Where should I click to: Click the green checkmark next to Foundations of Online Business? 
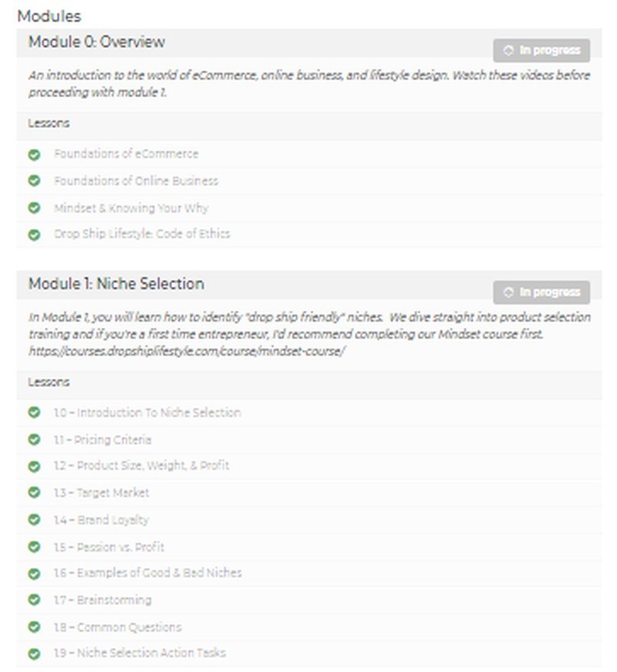(34, 181)
